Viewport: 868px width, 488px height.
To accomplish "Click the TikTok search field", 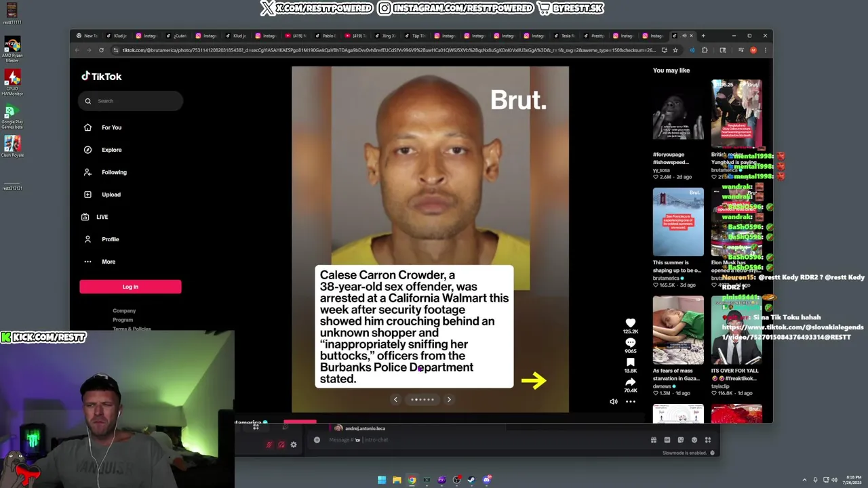I will (130, 101).
